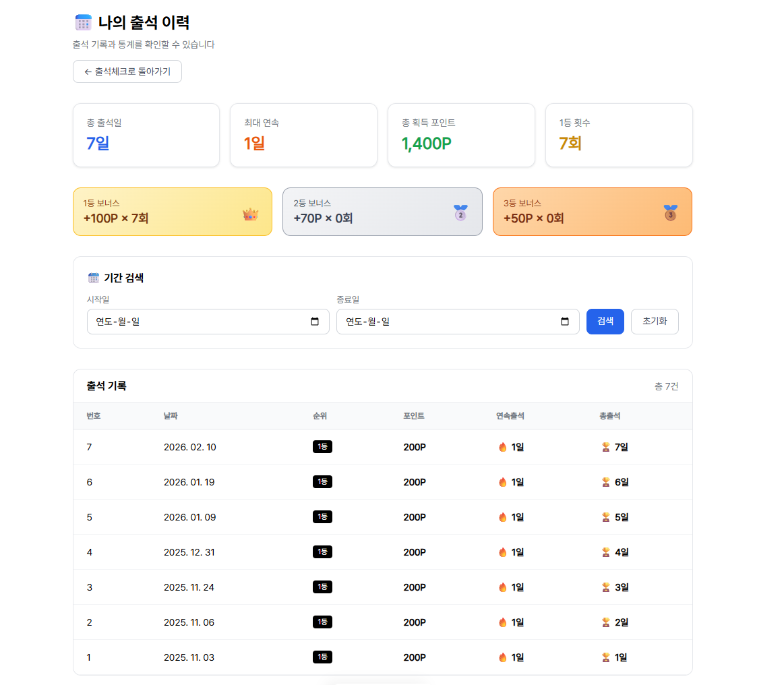Click inside the 시작일 date field
The image size is (784, 685).
(195, 322)
